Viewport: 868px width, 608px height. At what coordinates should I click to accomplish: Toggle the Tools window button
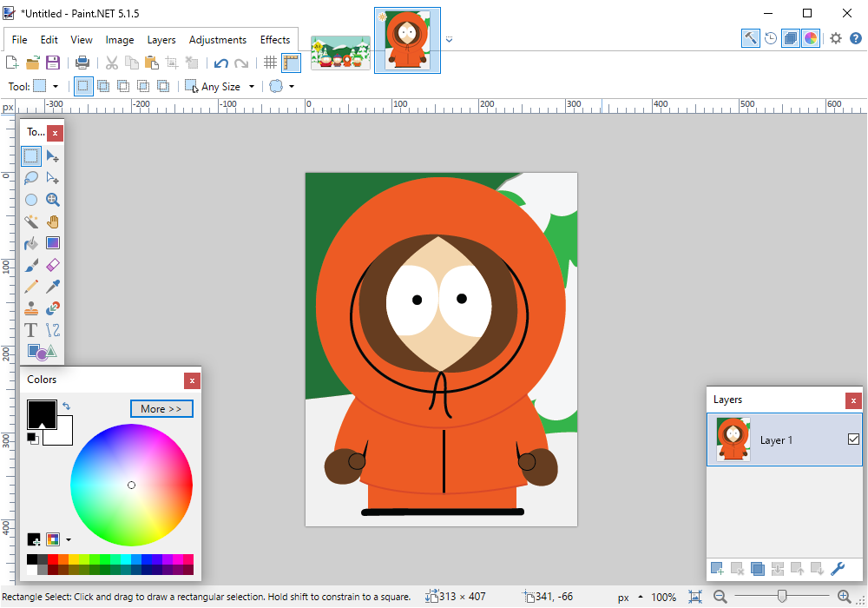coord(751,38)
